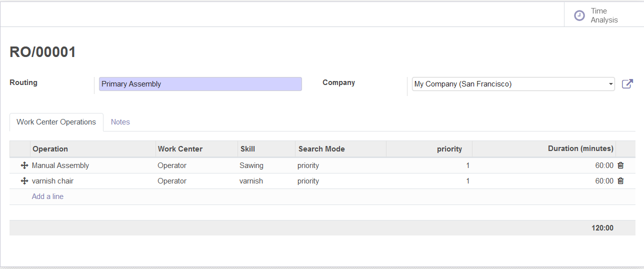Screen dimensions: 644x269
Task: Click the 60:00 duration for varnish chair
Action: click(x=604, y=181)
